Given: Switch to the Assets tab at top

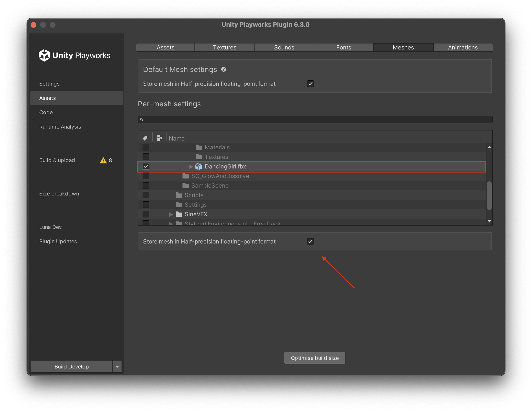Looking at the screenshot, I should click(x=165, y=48).
